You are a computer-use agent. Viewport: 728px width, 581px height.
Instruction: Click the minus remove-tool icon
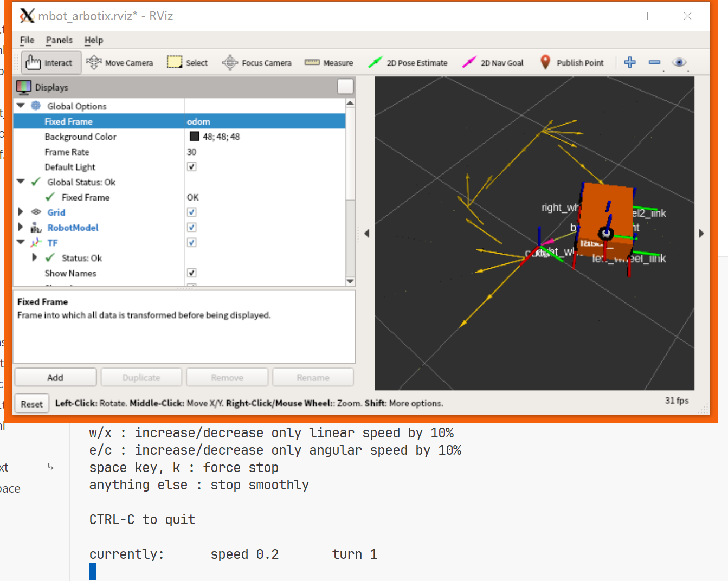[x=655, y=62]
